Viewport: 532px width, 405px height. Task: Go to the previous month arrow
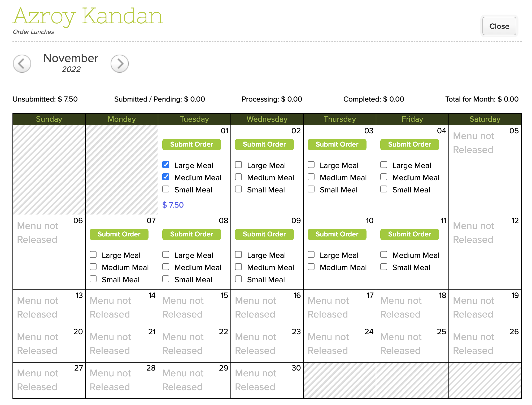(22, 64)
